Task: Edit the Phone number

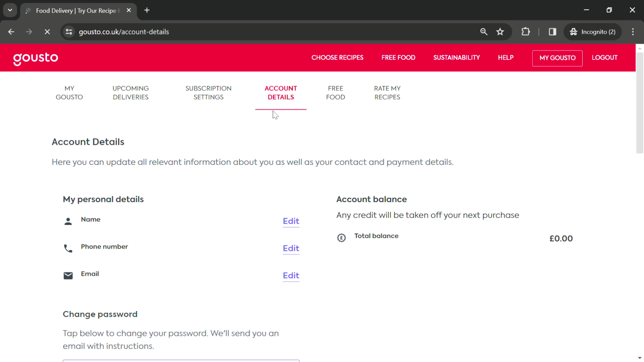Action: pos(291,249)
